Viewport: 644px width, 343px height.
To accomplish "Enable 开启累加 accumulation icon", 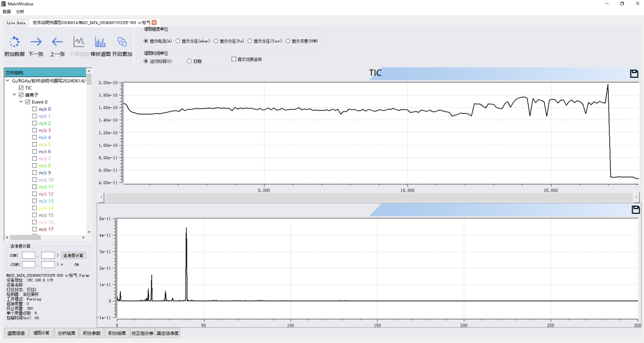I will click(122, 42).
